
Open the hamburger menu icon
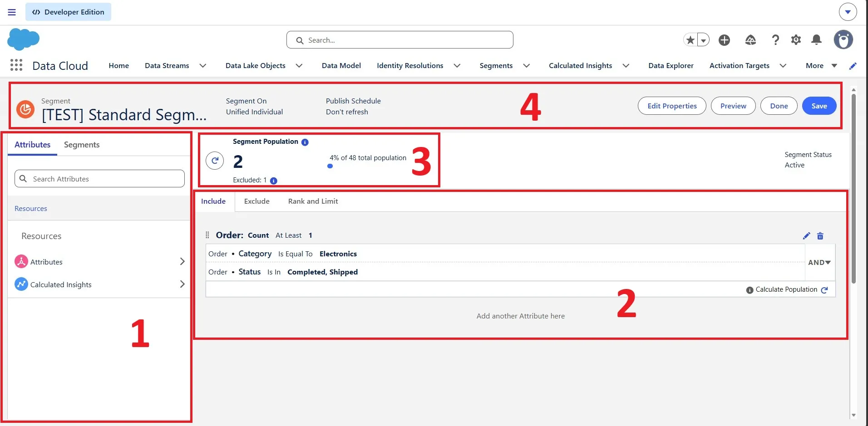[12, 12]
